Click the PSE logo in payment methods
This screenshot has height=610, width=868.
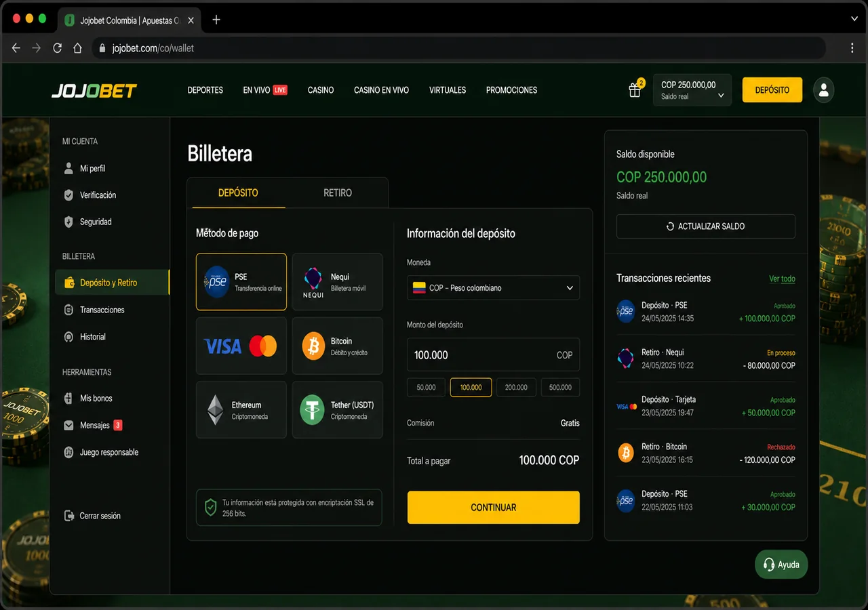pos(216,282)
